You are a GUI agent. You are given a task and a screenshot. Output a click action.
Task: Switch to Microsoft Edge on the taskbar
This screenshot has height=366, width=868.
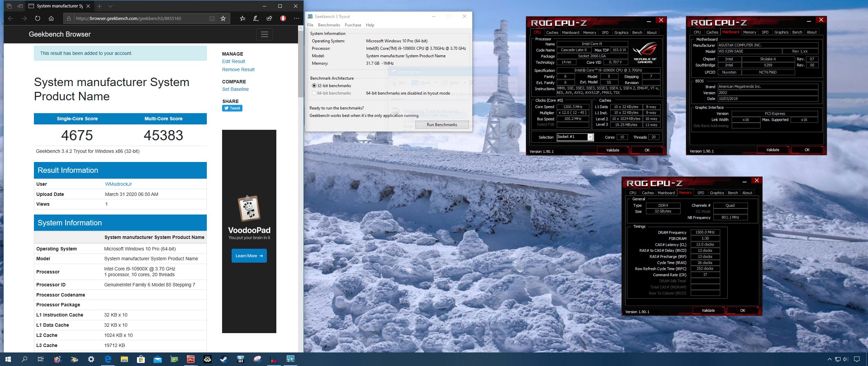tap(108, 359)
